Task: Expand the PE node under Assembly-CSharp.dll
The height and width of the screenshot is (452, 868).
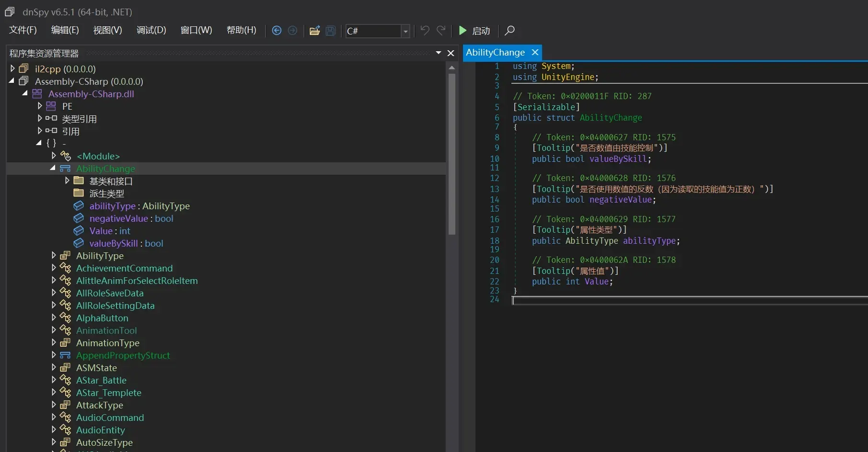Action: point(40,106)
